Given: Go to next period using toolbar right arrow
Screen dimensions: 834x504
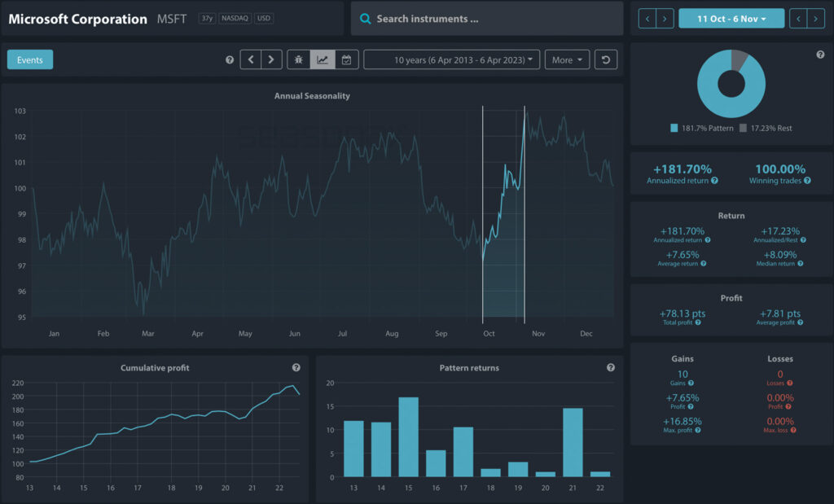Looking at the screenshot, I should (x=272, y=60).
